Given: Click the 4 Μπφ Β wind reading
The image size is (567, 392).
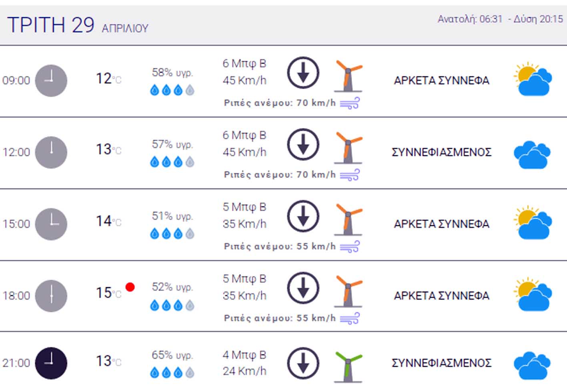Looking at the screenshot, I should 244,355.
